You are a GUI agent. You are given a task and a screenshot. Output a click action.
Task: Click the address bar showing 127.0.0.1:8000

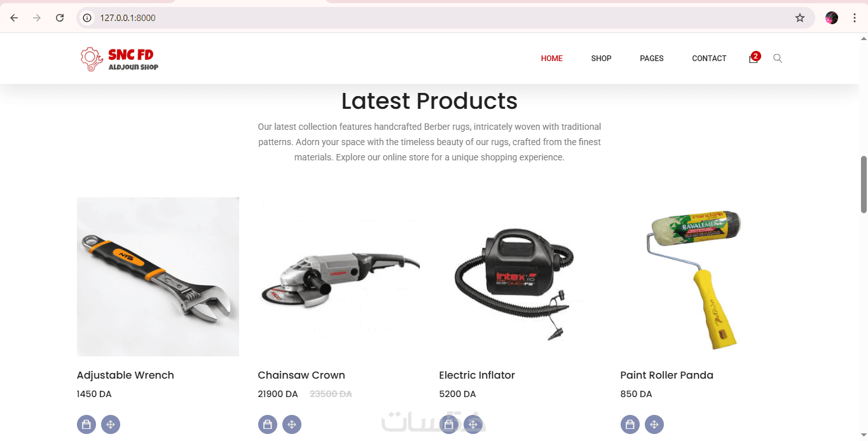point(445,18)
